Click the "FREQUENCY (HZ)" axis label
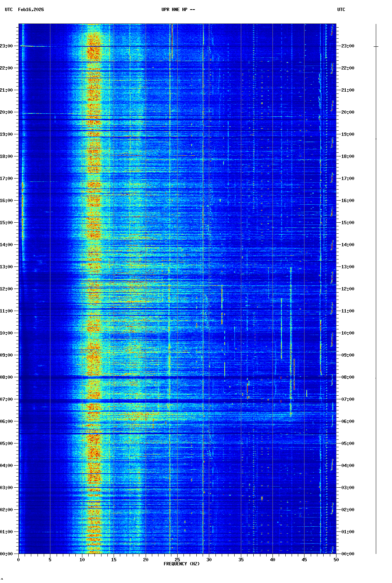Screen dimensions: 392x583 click(x=181, y=564)
